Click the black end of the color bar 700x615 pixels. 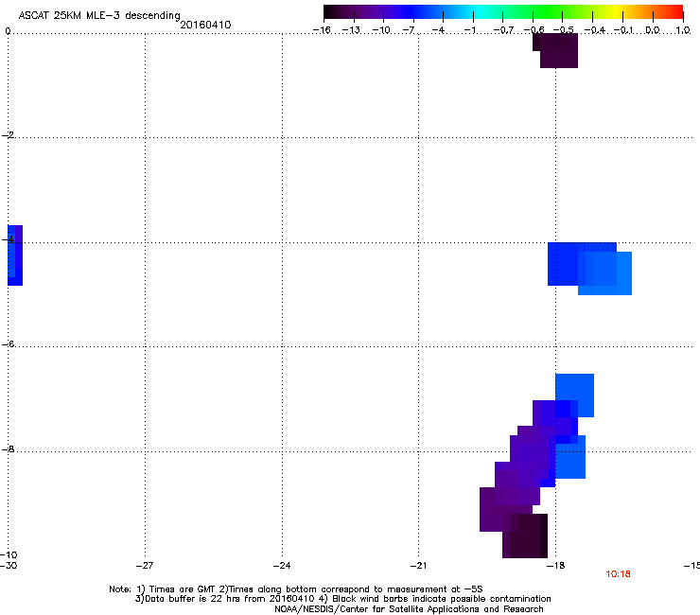[x=331, y=12]
